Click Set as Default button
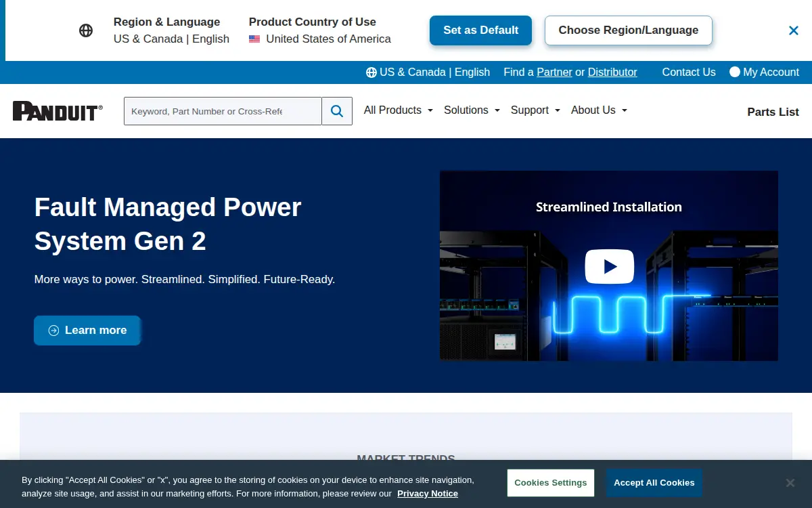Viewport: 812px width, 508px height. pos(480,30)
